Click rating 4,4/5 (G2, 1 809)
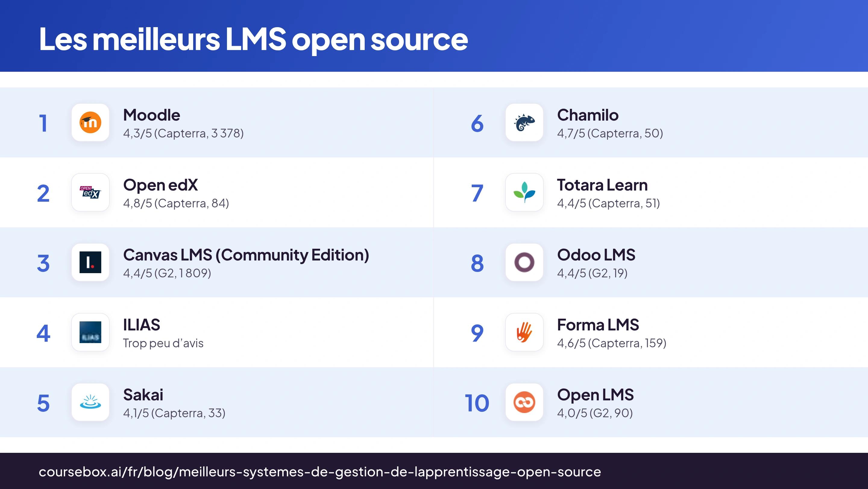868x489 pixels. [x=167, y=273]
